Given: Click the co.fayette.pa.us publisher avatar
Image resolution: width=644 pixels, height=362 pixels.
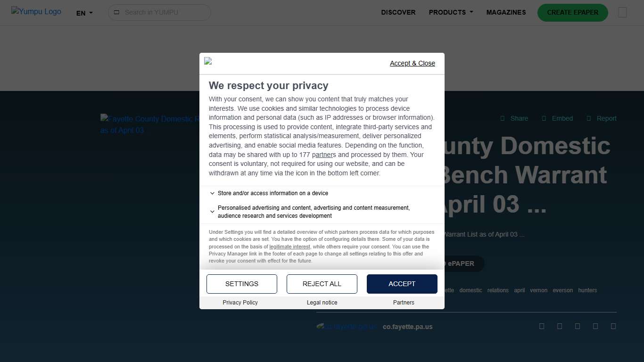Looking at the screenshot, I should pos(346,327).
